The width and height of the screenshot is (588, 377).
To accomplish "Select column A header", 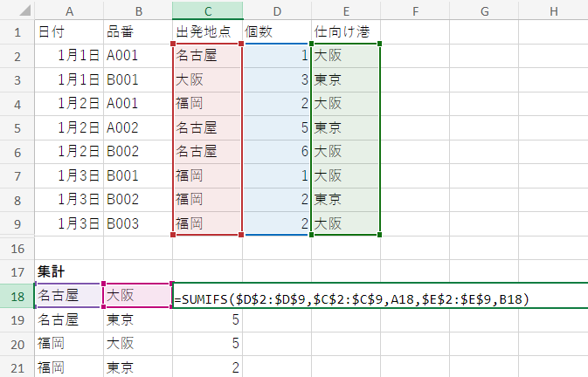I will (69, 10).
